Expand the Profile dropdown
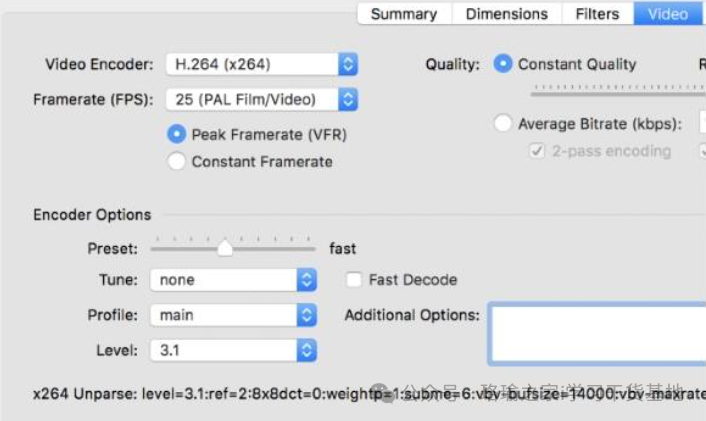Image resolution: width=706 pixels, height=421 pixels. tap(233, 315)
